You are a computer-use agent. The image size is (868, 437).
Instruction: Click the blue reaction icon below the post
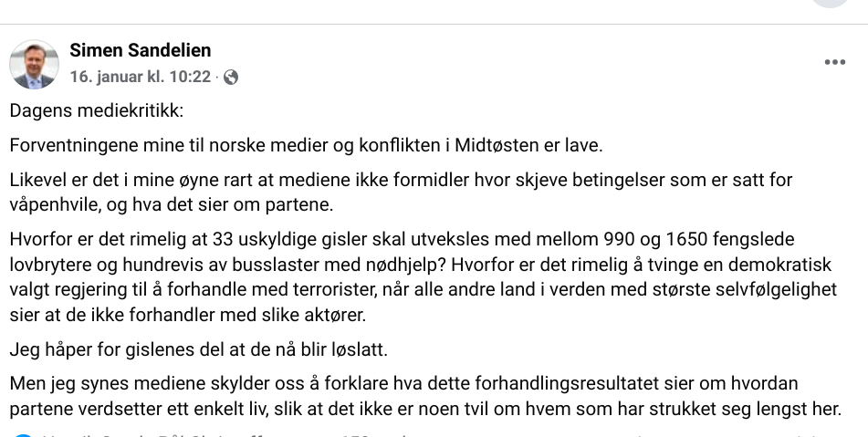(x=22, y=434)
